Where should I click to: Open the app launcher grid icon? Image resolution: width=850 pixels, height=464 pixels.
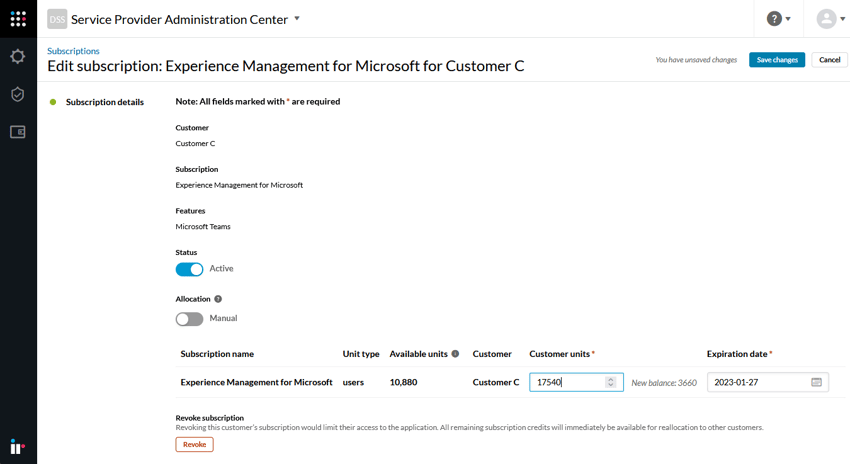pos(18,19)
